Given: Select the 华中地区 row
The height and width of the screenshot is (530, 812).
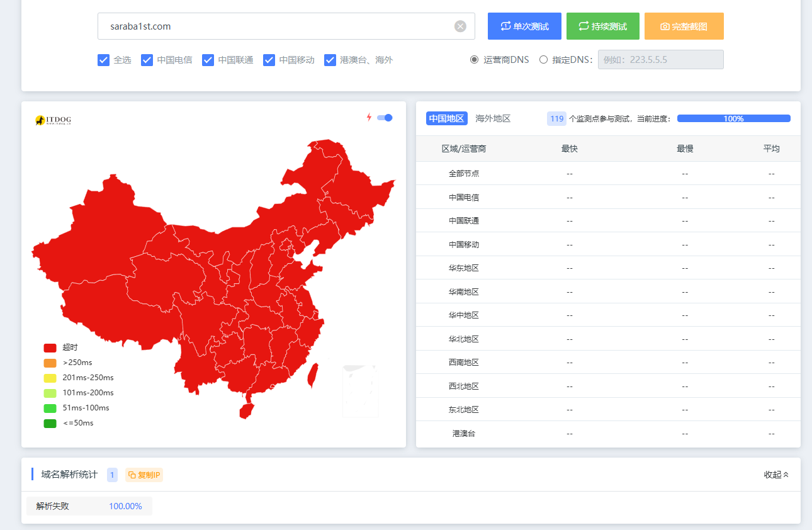Looking at the screenshot, I should pyautogui.click(x=608, y=315).
